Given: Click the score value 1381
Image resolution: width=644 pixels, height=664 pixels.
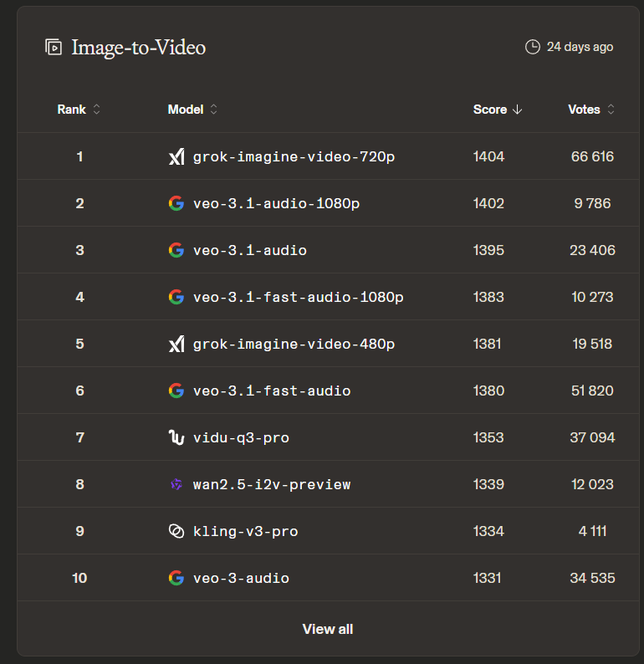Looking at the screenshot, I should coord(487,344).
